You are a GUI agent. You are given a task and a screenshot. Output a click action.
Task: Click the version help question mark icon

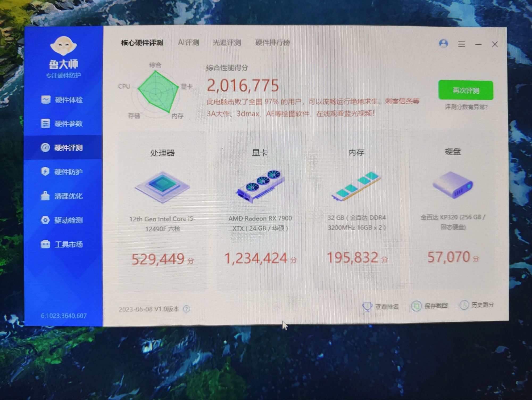(x=186, y=309)
